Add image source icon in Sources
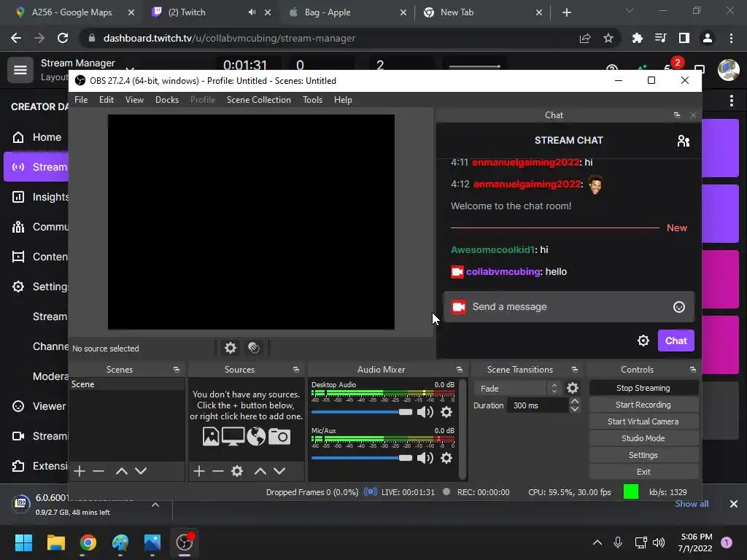 pyautogui.click(x=211, y=436)
